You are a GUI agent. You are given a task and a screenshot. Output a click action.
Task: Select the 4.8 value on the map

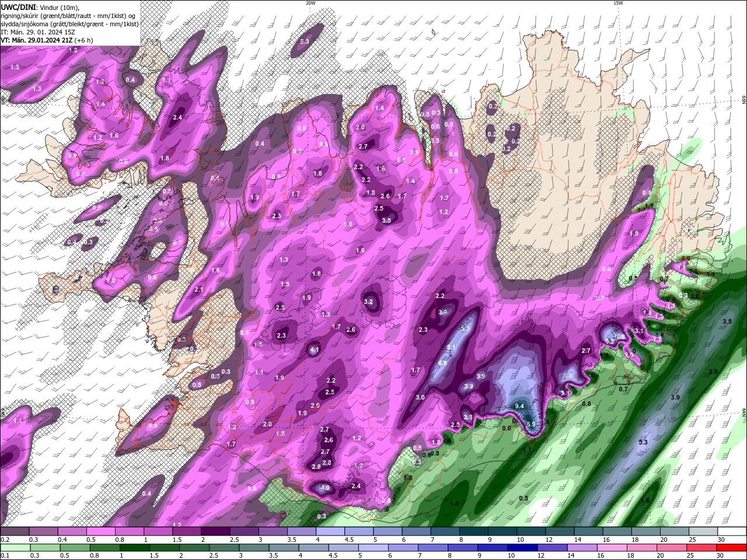click(x=442, y=363)
